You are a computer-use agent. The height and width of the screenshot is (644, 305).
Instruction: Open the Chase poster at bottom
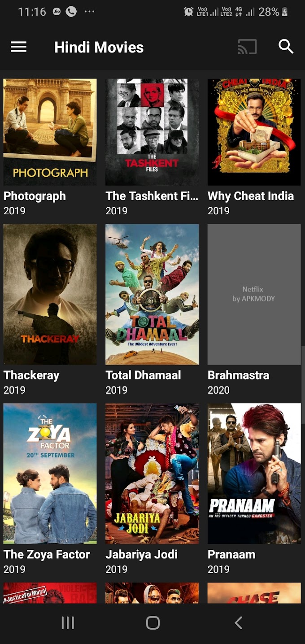pyautogui.click(x=254, y=593)
